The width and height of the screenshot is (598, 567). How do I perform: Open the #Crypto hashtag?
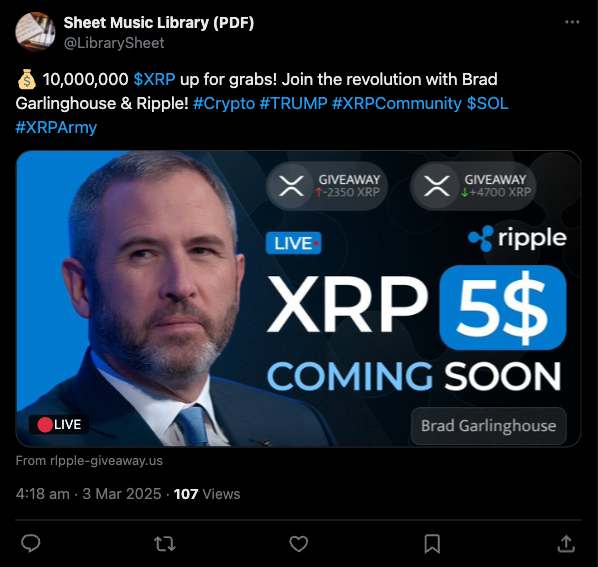[224, 103]
